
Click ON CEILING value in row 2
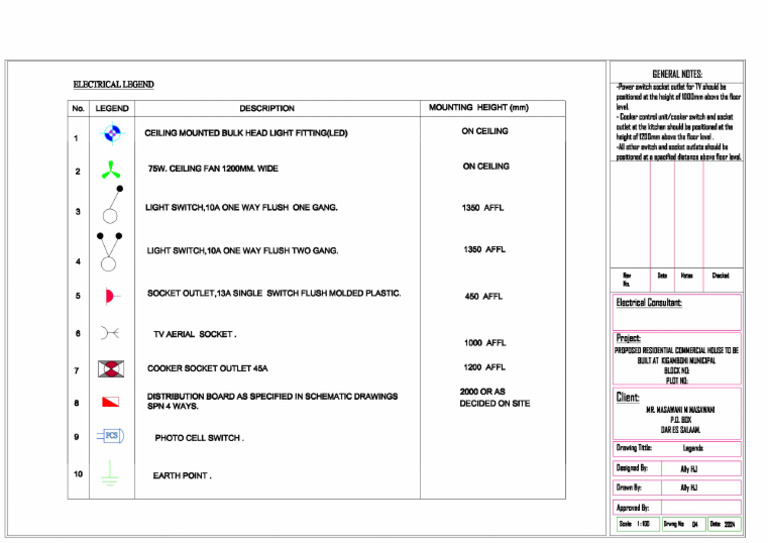(x=486, y=166)
